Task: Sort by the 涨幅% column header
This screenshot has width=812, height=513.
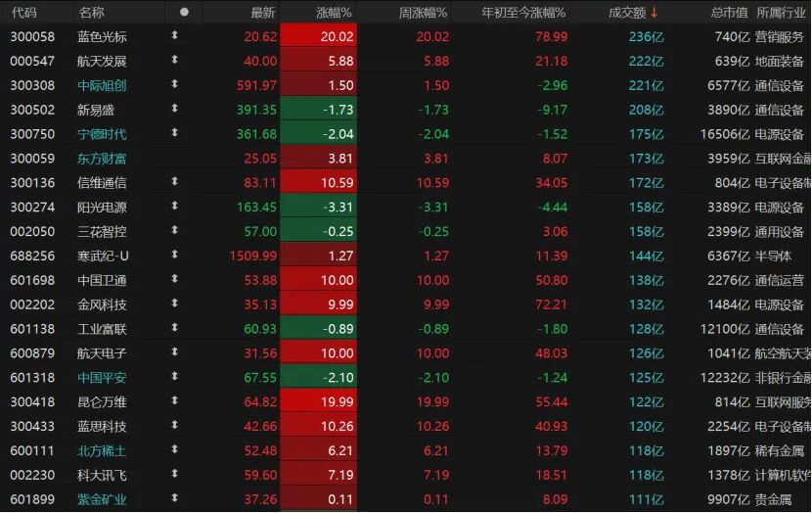Action: [335, 13]
